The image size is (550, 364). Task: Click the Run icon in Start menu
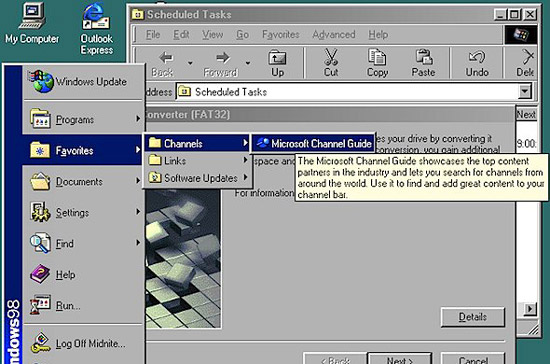click(x=40, y=305)
